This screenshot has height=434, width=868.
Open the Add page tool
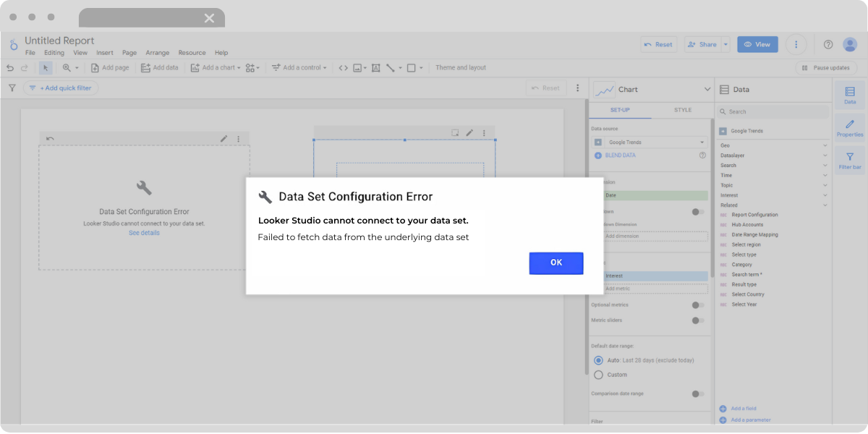coord(109,67)
